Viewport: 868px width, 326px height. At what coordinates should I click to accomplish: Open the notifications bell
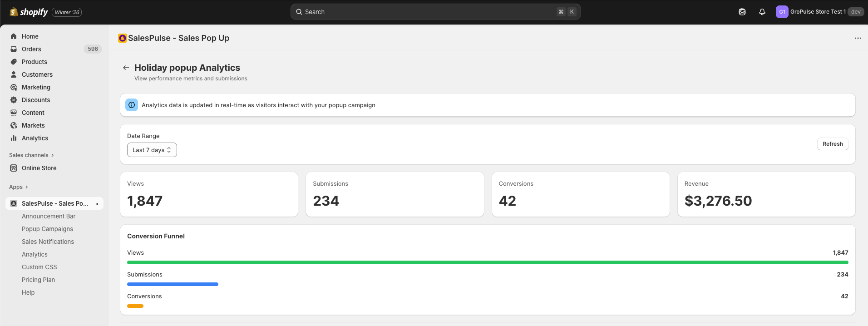(762, 12)
